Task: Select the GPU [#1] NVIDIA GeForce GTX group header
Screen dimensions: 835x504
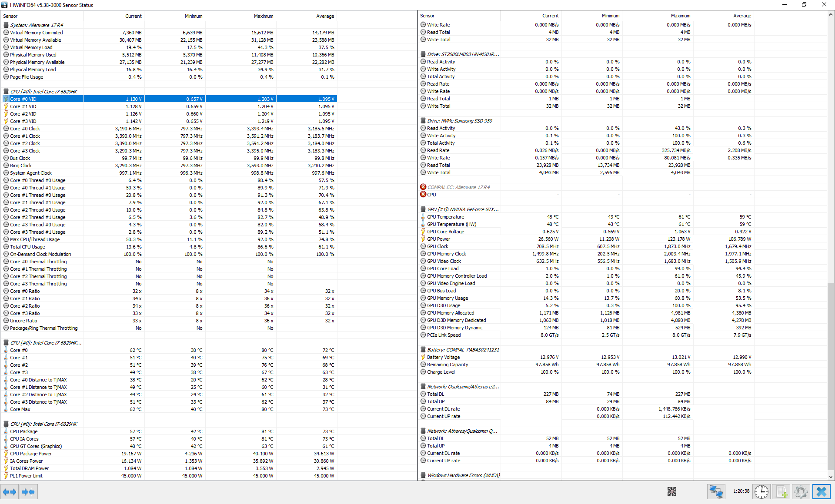Action: (463, 209)
